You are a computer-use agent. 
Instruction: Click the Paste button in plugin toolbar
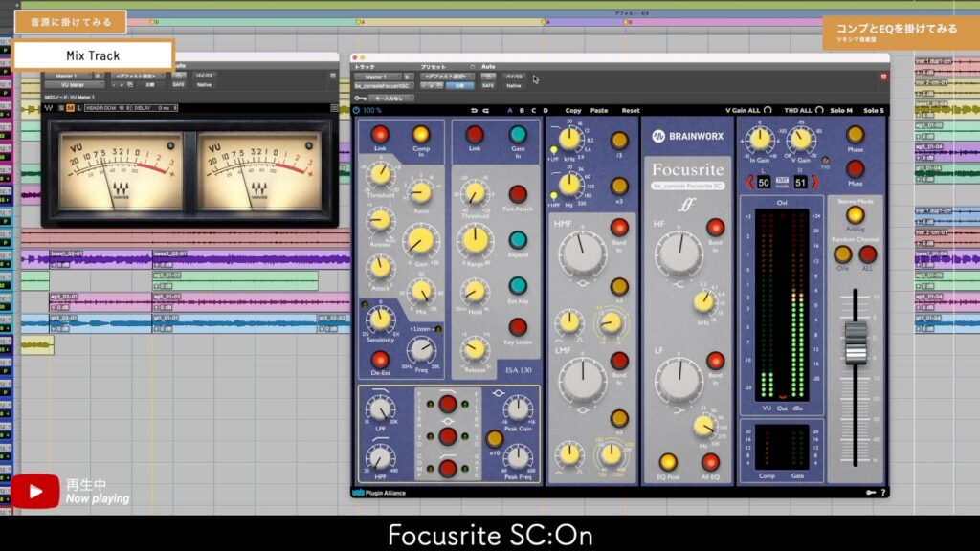(599, 111)
